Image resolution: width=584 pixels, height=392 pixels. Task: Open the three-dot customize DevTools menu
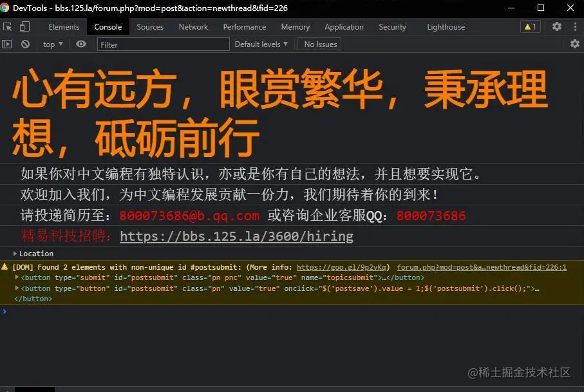coord(575,26)
